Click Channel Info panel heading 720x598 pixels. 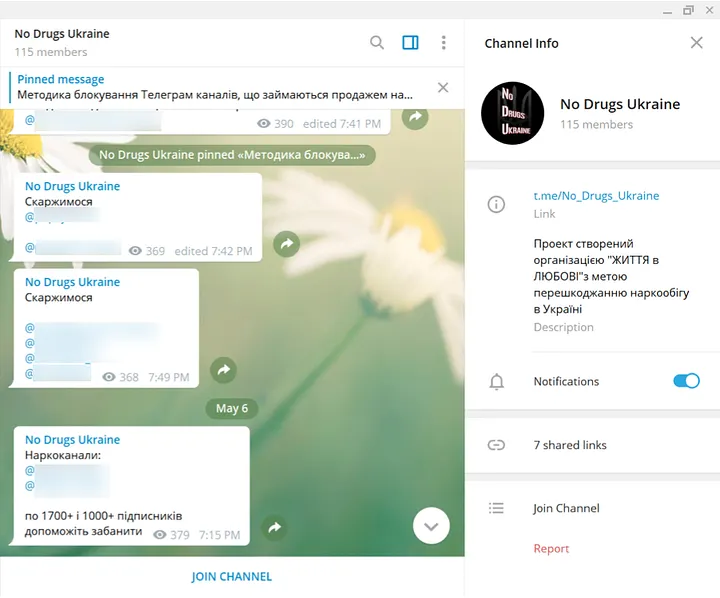[x=521, y=43]
